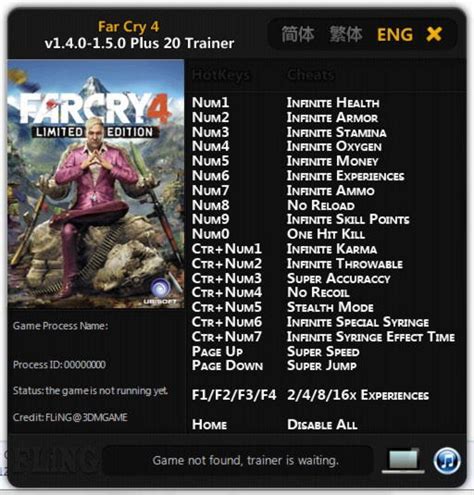Click the Far Cry 4 title text
The image size is (474, 495).
tap(129, 27)
